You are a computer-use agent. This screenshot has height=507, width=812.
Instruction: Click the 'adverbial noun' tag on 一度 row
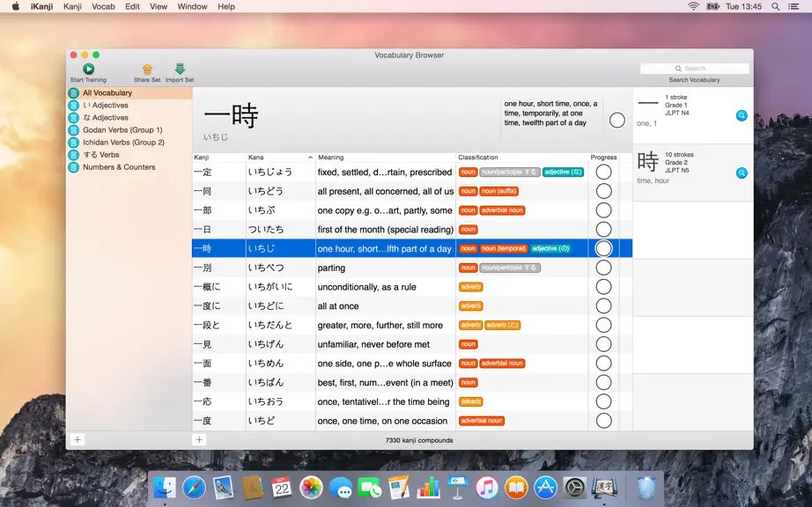(482, 421)
